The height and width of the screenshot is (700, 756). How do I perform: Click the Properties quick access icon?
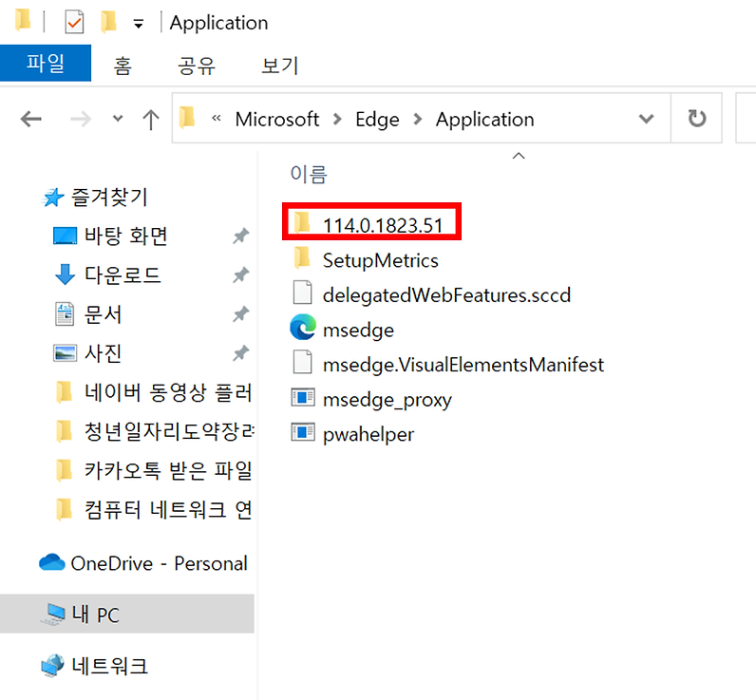pyautogui.click(x=74, y=22)
